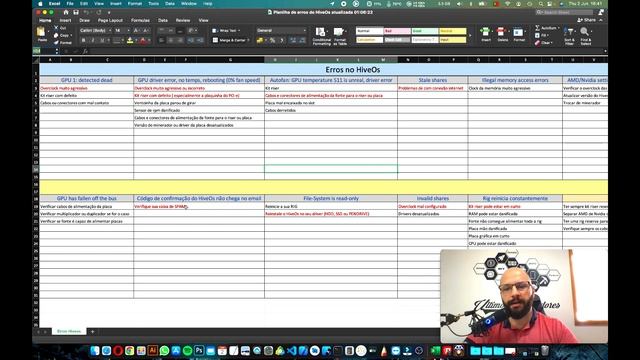Click the cell Name Box
Image resolution: width=640 pixels, height=360 pixels.
click(x=43, y=51)
